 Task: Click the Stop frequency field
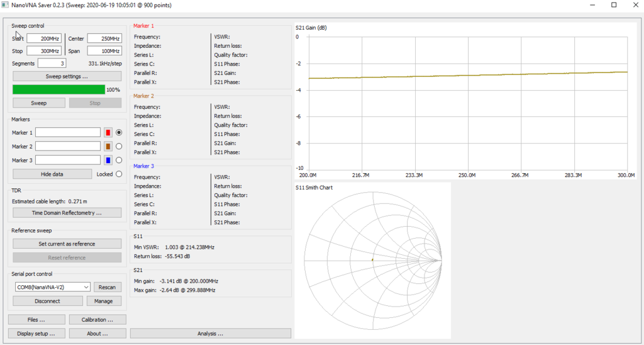click(45, 51)
